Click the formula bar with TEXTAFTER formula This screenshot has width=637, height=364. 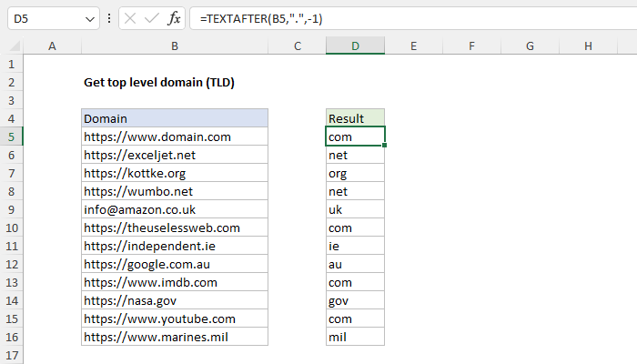(x=413, y=19)
